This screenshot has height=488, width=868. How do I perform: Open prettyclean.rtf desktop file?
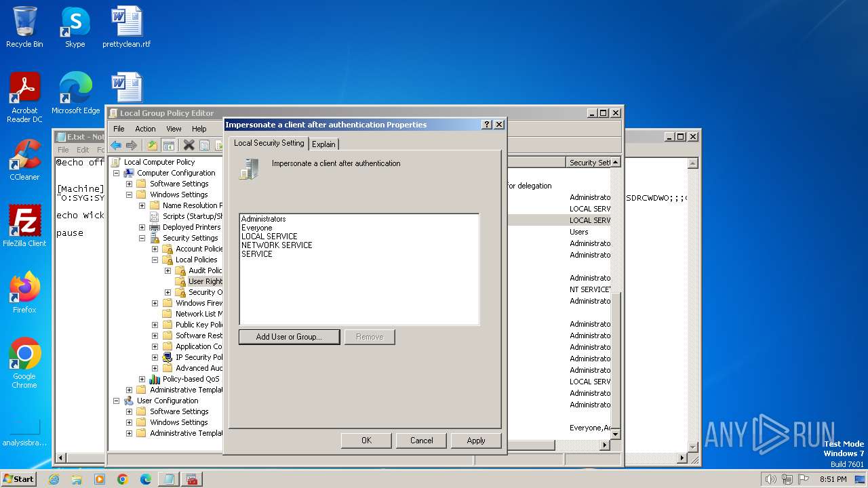click(x=127, y=27)
